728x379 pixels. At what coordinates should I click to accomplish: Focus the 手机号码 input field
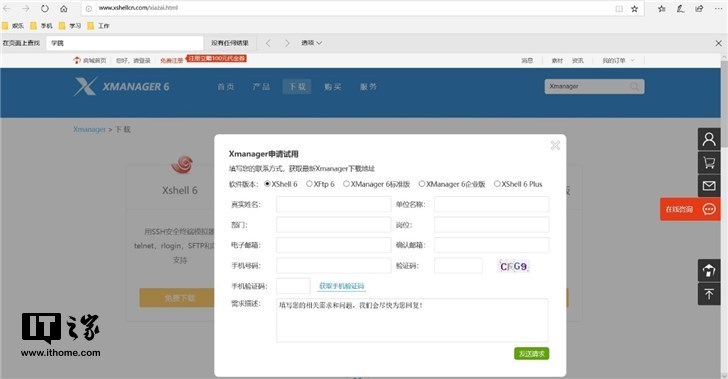click(x=333, y=266)
